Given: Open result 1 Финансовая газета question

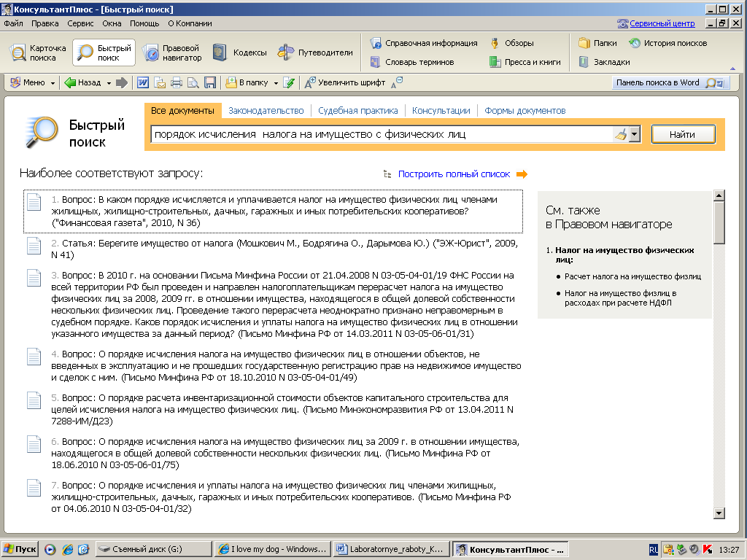Looking at the screenshot, I should pos(274,211).
